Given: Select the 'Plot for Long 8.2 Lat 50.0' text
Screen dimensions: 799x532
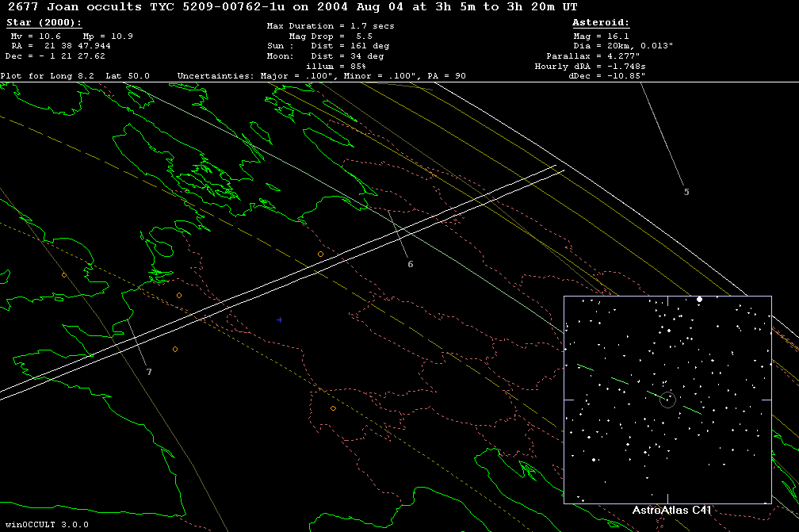Looking at the screenshot, I should [x=81, y=76].
